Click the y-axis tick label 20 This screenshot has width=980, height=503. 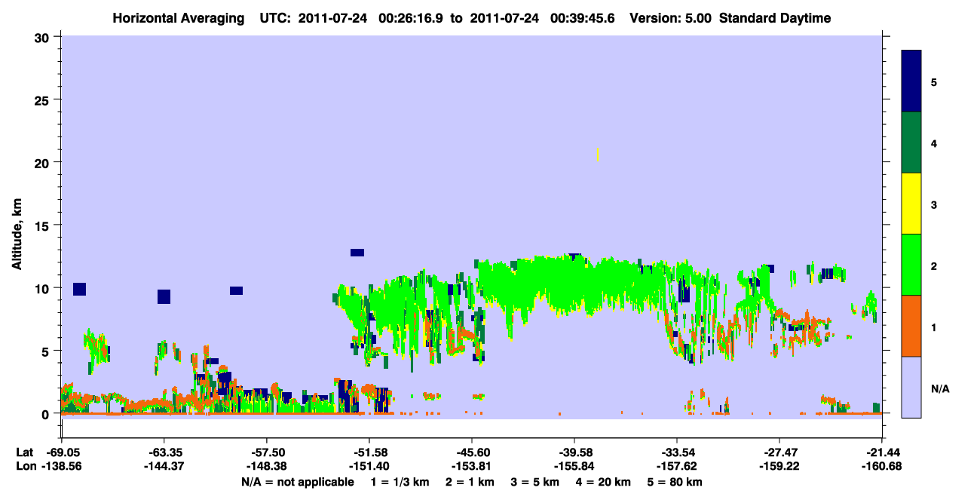tap(44, 162)
